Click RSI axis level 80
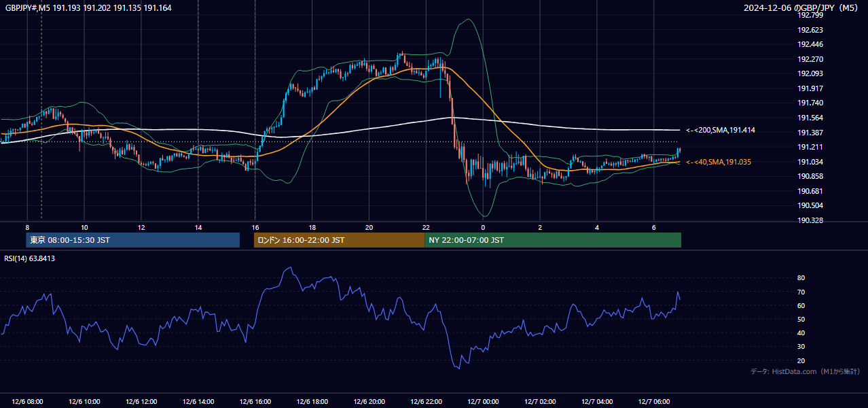 tap(801, 278)
